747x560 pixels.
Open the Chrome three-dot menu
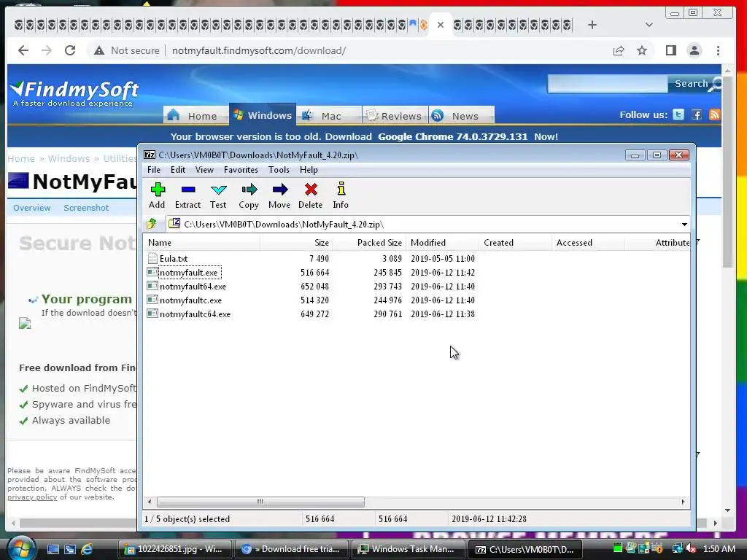(x=718, y=50)
